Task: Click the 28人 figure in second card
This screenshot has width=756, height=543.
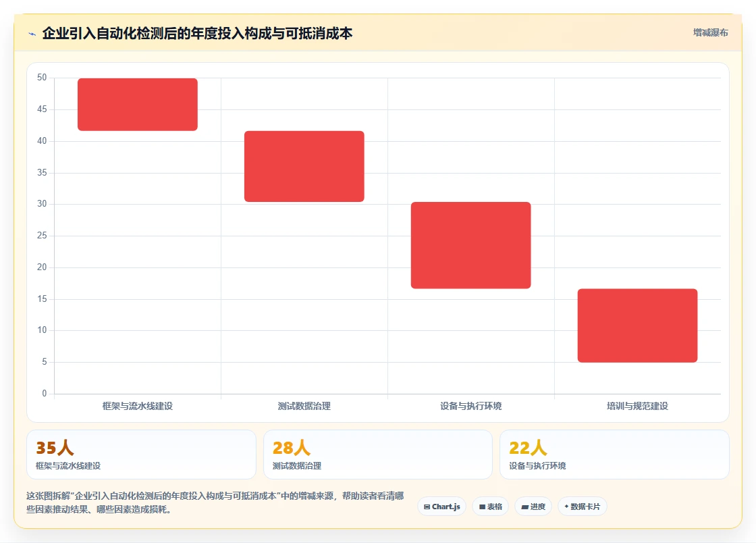Action: [291, 448]
